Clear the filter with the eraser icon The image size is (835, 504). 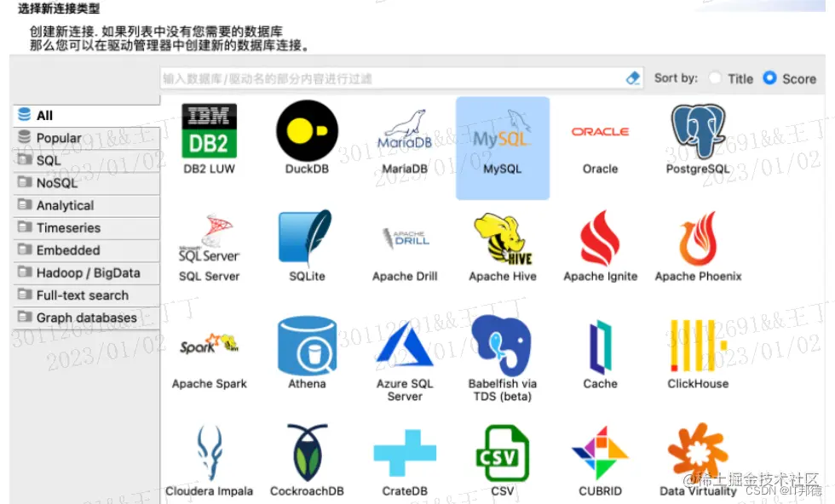[x=632, y=78]
